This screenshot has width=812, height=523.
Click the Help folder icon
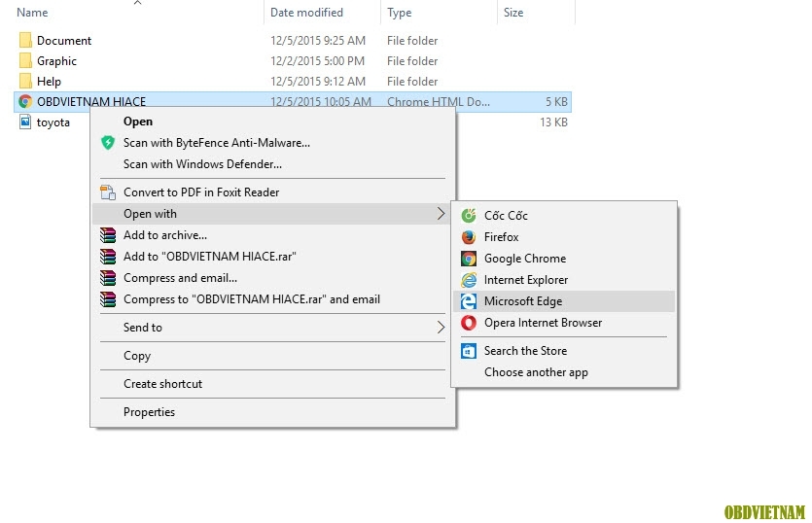(25, 82)
